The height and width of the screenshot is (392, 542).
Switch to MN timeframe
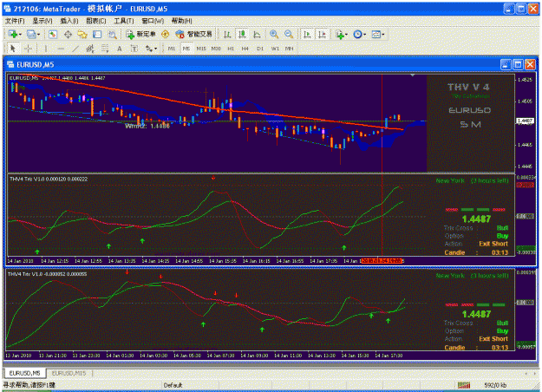(290, 49)
